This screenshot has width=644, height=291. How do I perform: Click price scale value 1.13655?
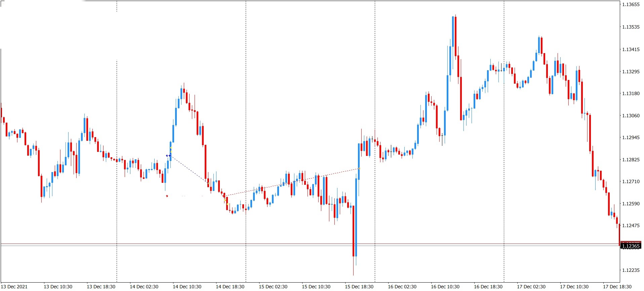631,5
